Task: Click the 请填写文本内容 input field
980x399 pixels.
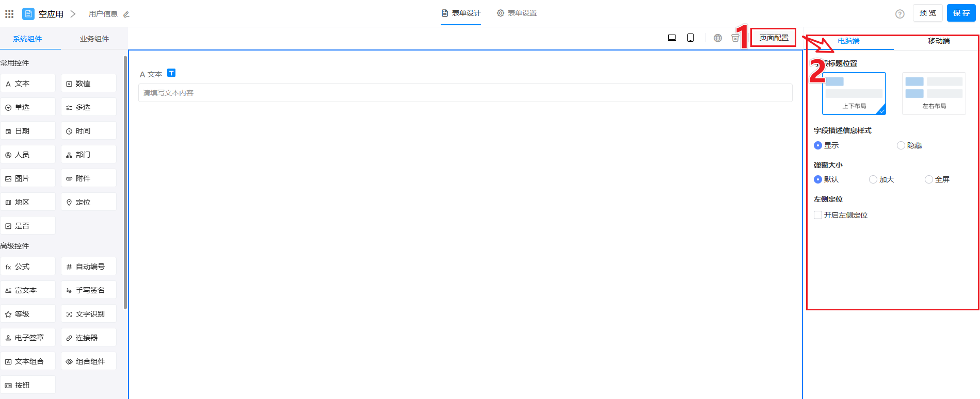Action: (x=464, y=93)
